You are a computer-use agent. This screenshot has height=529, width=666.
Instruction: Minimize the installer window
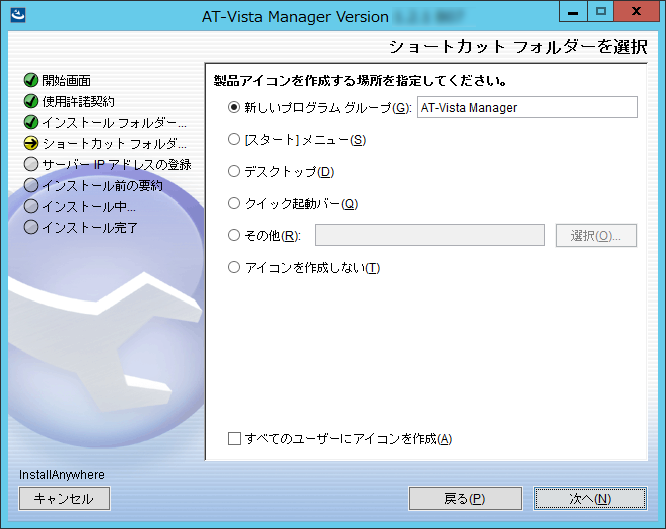click(573, 11)
